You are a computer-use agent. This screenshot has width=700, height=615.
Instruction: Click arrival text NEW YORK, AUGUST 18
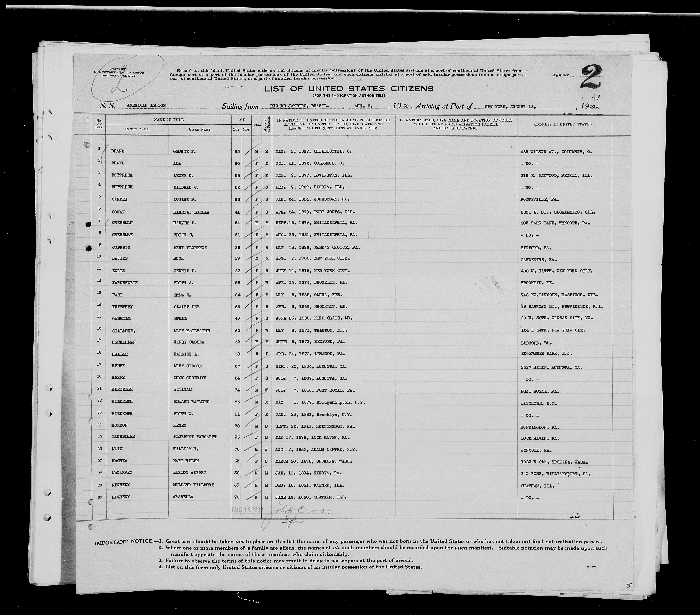(510, 107)
